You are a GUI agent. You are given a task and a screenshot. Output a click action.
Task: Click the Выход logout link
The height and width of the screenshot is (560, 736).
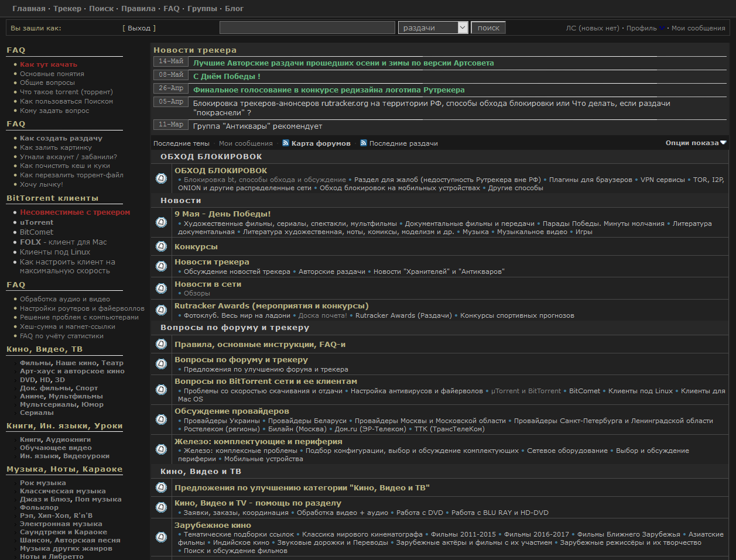point(139,28)
